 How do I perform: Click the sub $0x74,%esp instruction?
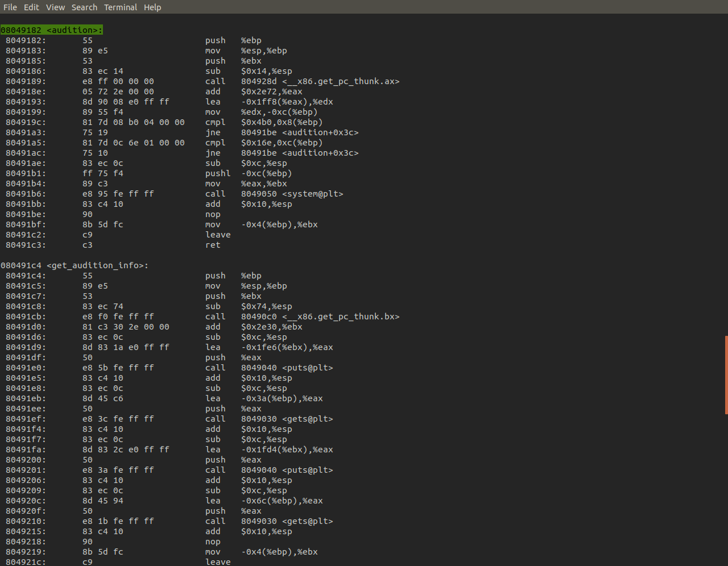click(x=266, y=306)
